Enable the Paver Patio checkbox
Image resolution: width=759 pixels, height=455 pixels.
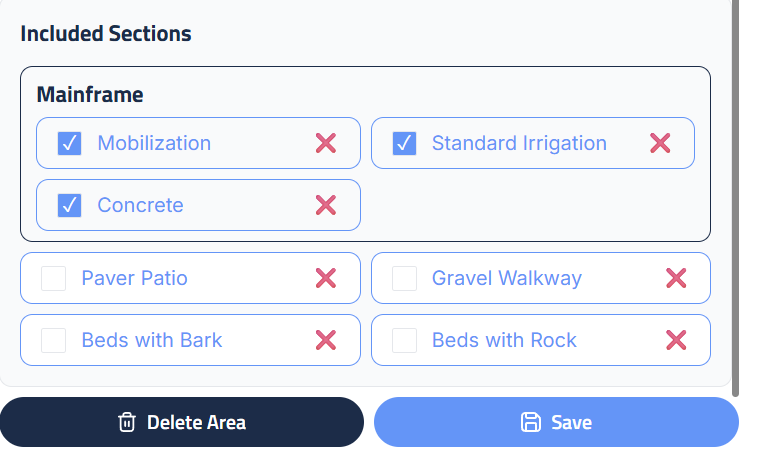click(54, 278)
